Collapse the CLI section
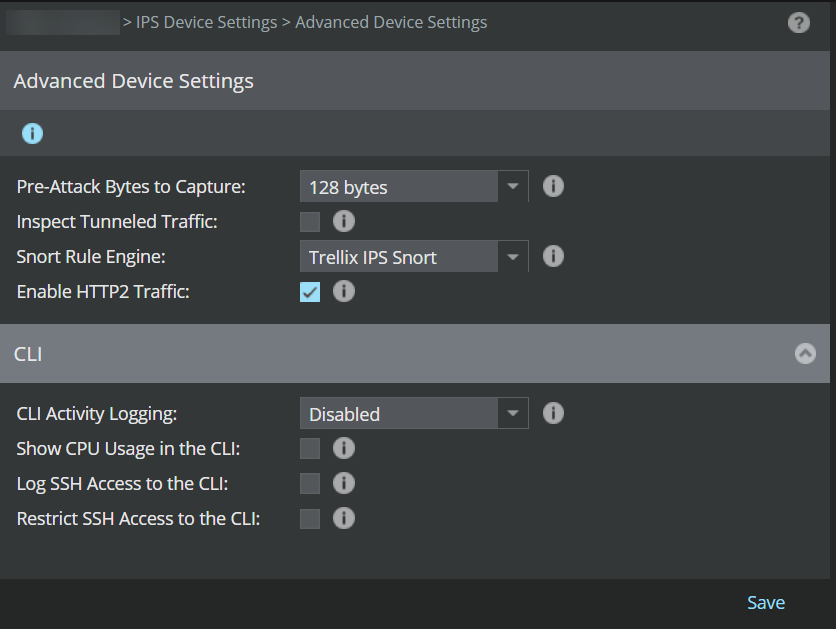This screenshot has height=629, width=836. 805,353
